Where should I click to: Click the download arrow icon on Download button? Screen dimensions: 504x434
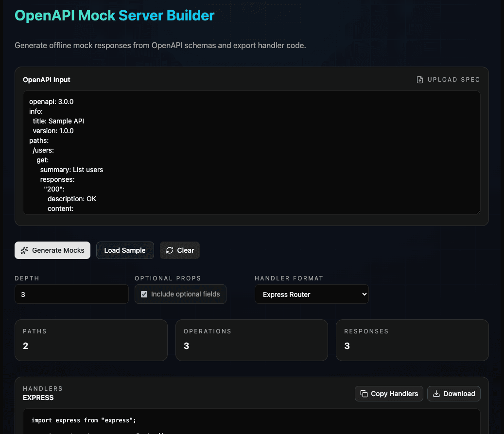(436, 394)
